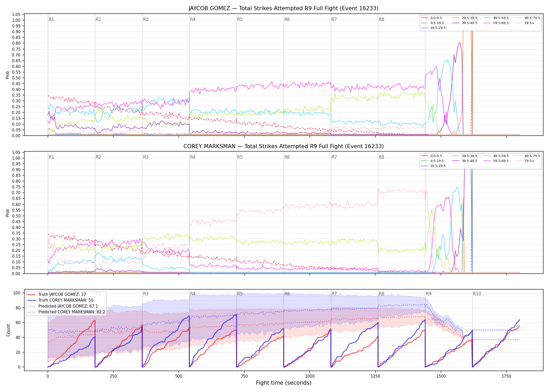Click the 'Count' y-axis label
549x392 pixels.
click(8, 330)
